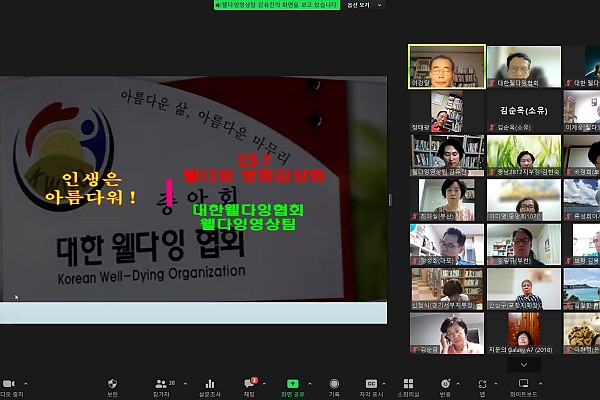Select the library background participant tile
This screenshot has height=400, width=600.
pyautogui.click(x=447, y=289)
